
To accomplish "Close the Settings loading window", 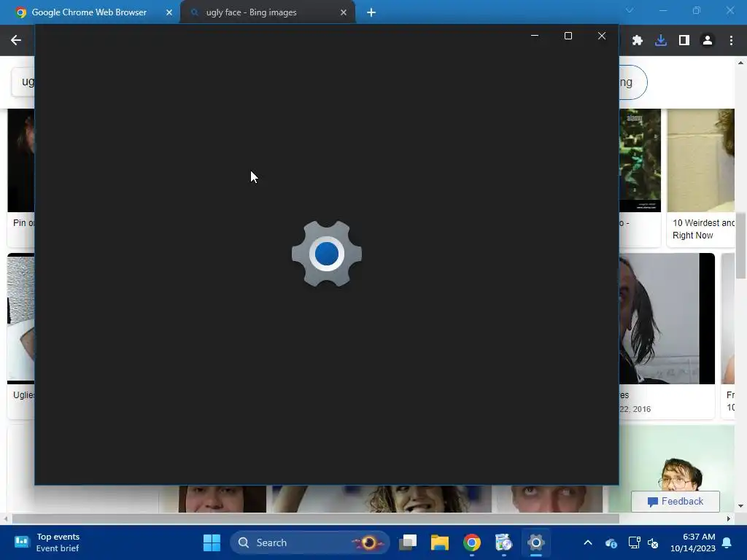I will (602, 36).
